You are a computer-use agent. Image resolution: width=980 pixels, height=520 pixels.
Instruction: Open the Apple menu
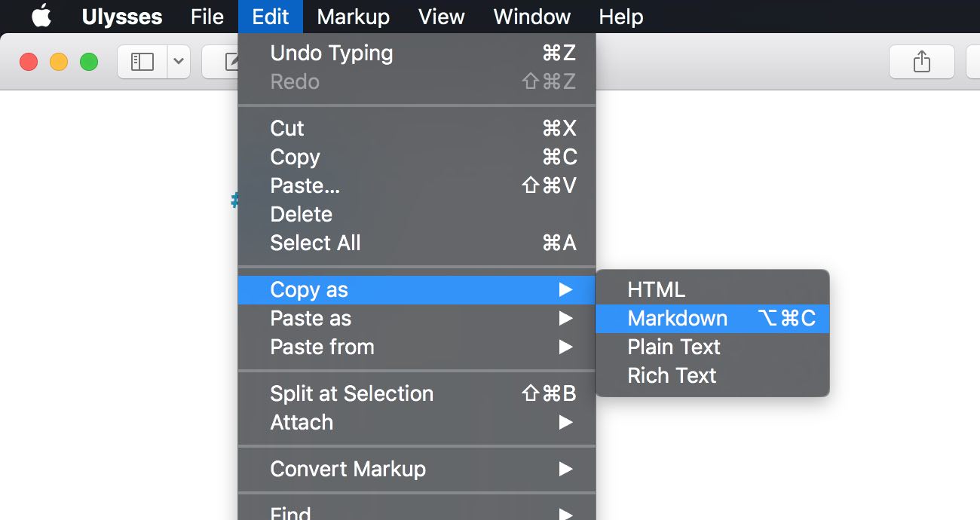[41, 17]
